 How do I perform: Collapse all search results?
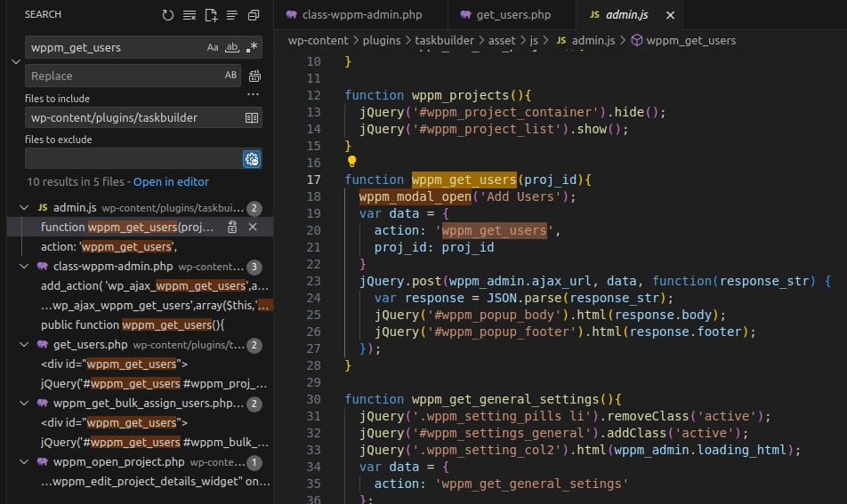(254, 15)
